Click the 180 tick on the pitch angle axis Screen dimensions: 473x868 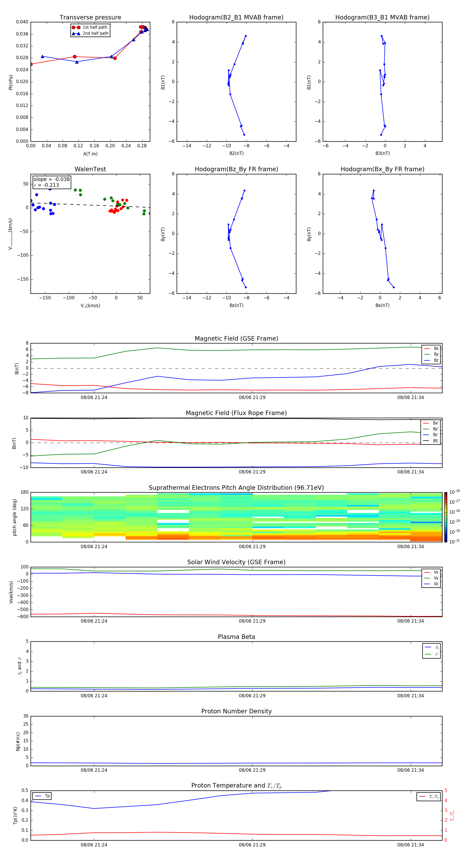25,492
